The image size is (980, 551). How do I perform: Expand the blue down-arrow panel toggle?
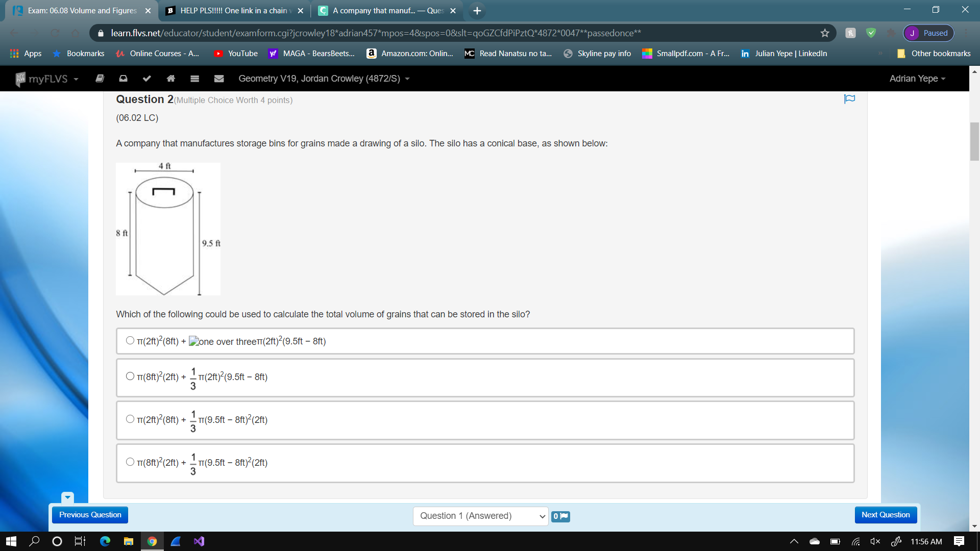67,497
